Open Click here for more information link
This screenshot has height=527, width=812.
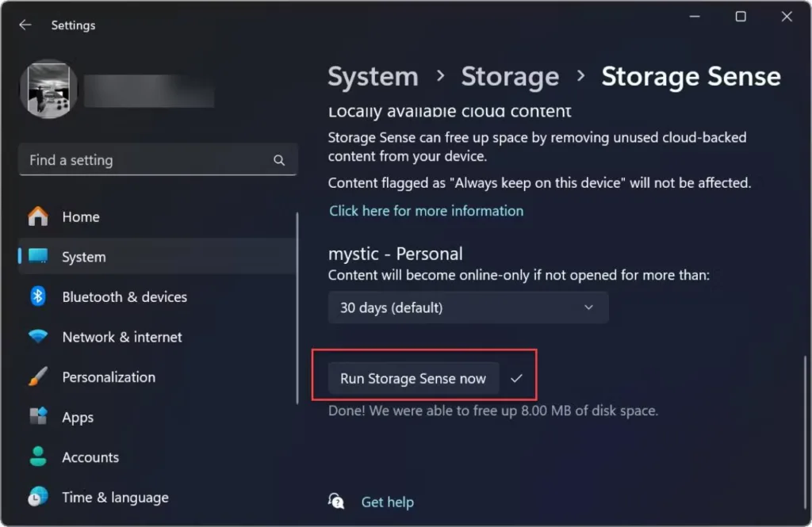coord(426,211)
